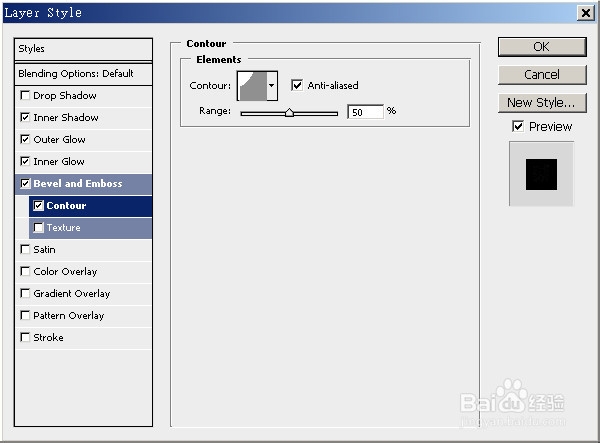
Task: Select the Bevel and Emboss label
Action: [78, 184]
